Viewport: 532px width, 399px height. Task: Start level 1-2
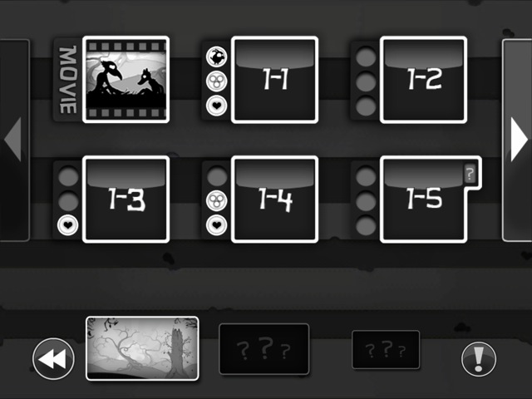423,80
